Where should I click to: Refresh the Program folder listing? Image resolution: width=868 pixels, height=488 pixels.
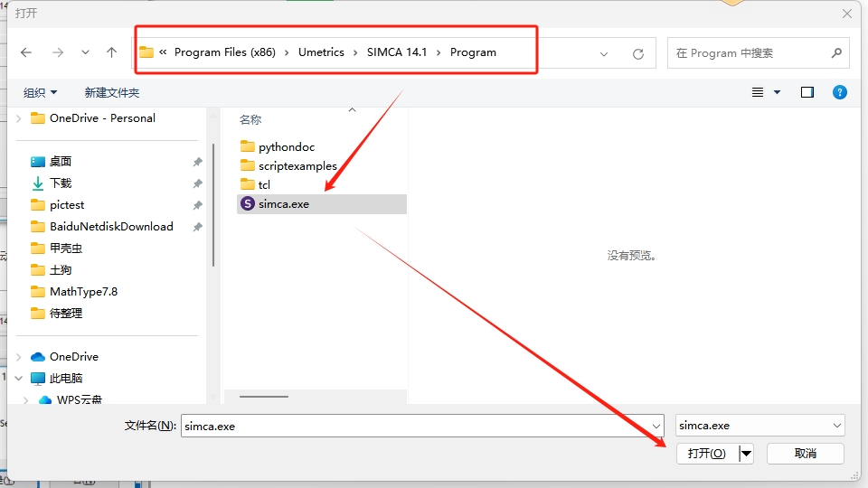pos(637,53)
